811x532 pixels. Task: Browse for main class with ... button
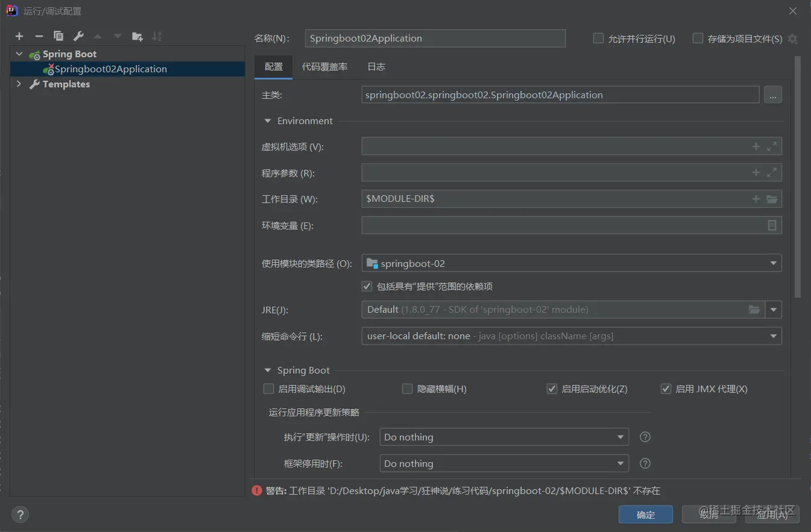click(x=773, y=95)
